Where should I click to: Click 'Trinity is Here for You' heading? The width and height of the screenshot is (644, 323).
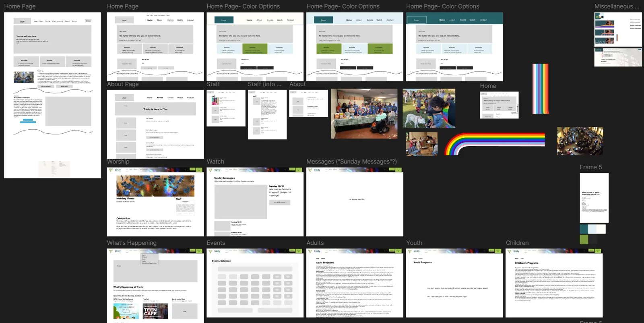[x=155, y=109]
